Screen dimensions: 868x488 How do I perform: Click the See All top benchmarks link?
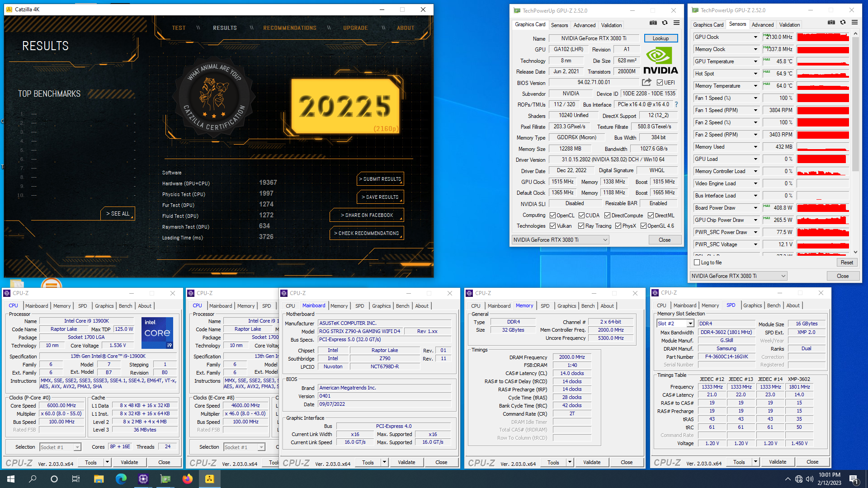(x=118, y=214)
